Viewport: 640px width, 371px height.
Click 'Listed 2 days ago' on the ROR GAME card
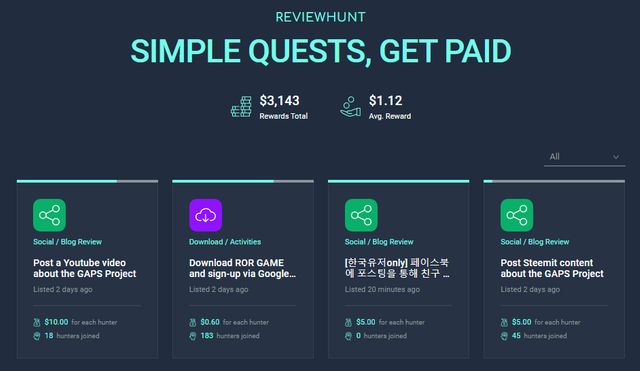pyautogui.click(x=218, y=289)
